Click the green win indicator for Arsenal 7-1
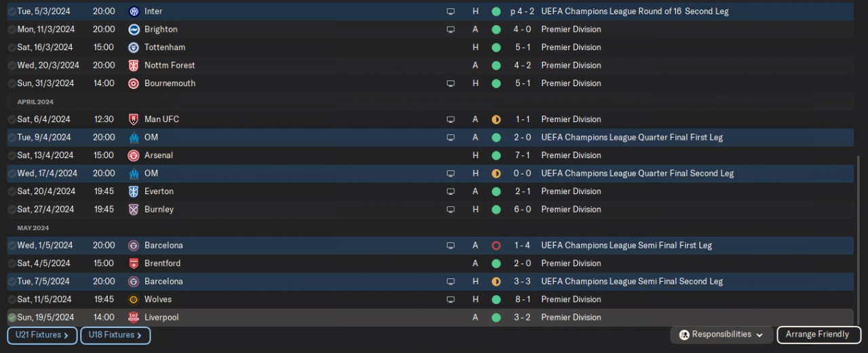This screenshot has width=868, height=353. click(496, 155)
